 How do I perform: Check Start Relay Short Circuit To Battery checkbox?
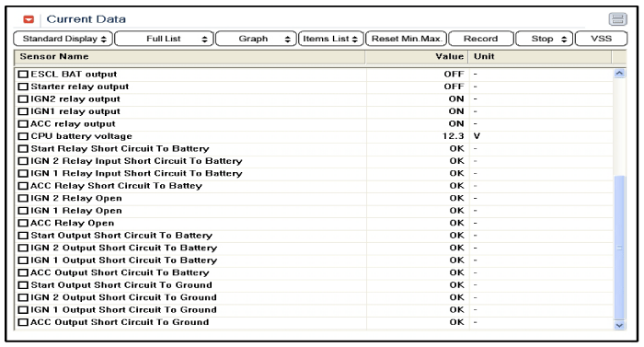(23, 149)
